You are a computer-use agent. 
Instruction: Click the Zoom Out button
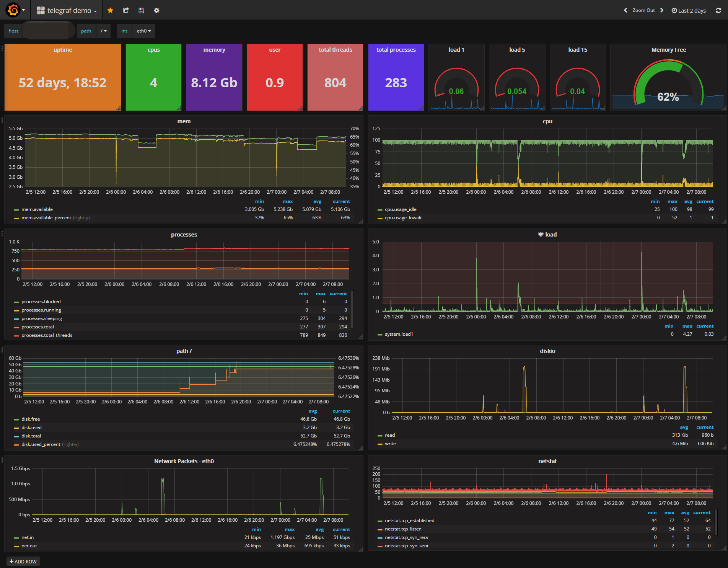point(643,10)
